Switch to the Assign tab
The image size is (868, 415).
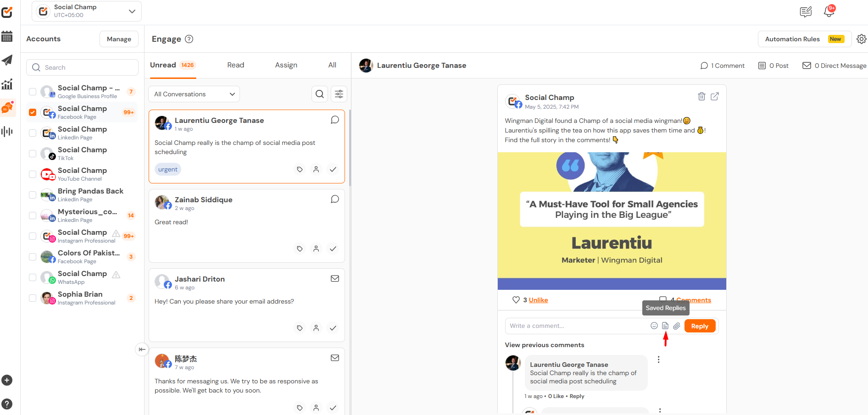click(286, 65)
